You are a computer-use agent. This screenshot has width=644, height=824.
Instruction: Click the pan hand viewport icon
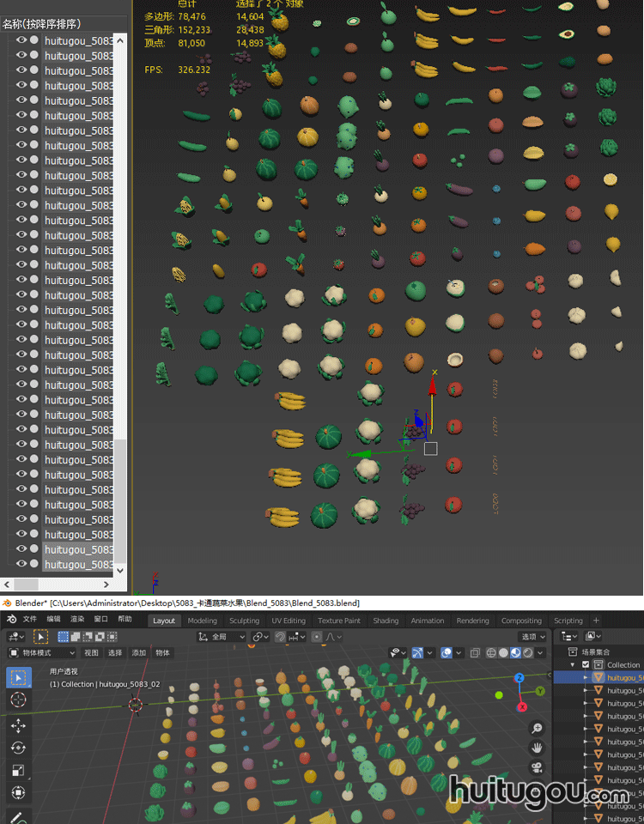[537, 748]
